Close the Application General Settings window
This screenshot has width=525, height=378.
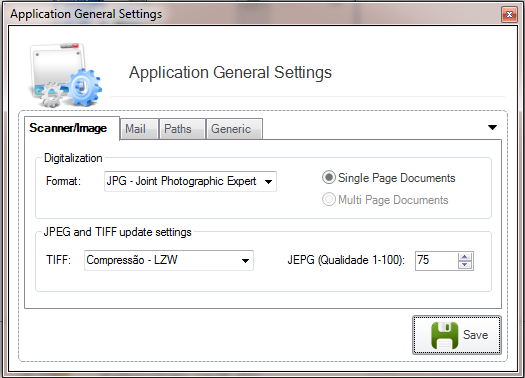click(x=509, y=15)
